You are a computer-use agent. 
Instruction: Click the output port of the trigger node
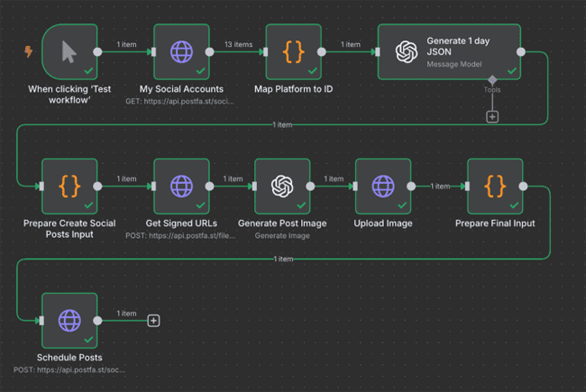97,52
